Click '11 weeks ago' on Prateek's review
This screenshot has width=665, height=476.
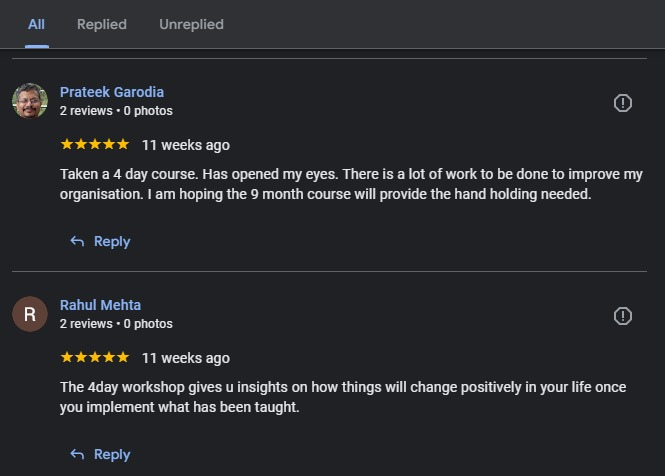click(186, 145)
